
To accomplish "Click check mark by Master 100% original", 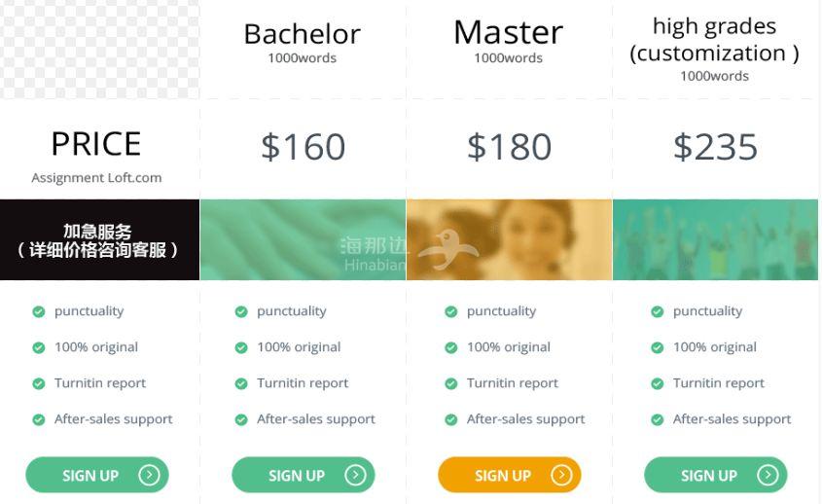I will 450,347.
